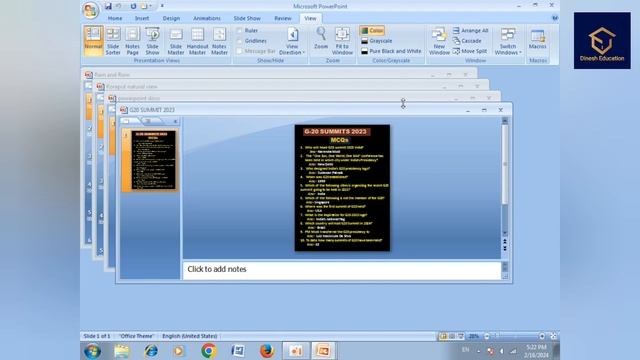This screenshot has width=640, height=360.
Task: Open the Office button menu
Action: point(91,10)
